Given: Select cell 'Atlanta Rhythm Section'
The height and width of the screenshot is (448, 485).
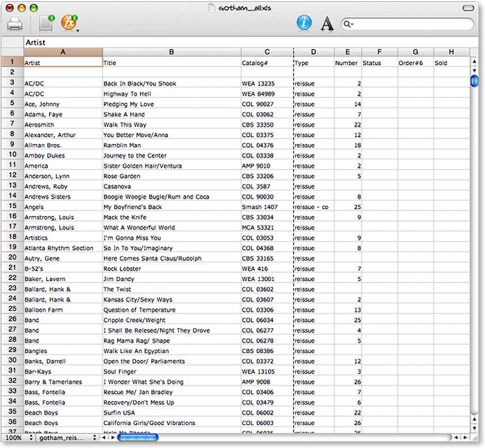Looking at the screenshot, I should 63,248.
